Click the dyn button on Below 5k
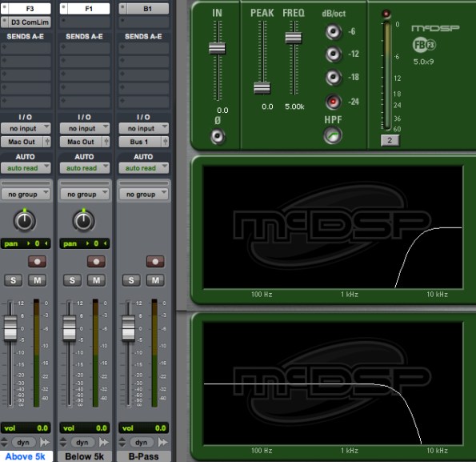Screen dimensions: 476x462 pyautogui.click(x=82, y=442)
